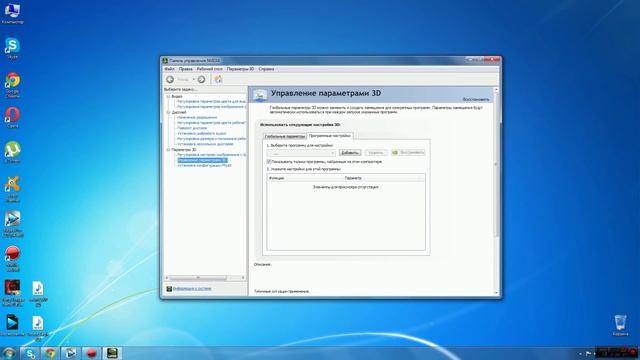The height and width of the screenshot is (360, 640).
Task: Select Установка конфигурации PhysX tree item
Action: tap(204, 166)
